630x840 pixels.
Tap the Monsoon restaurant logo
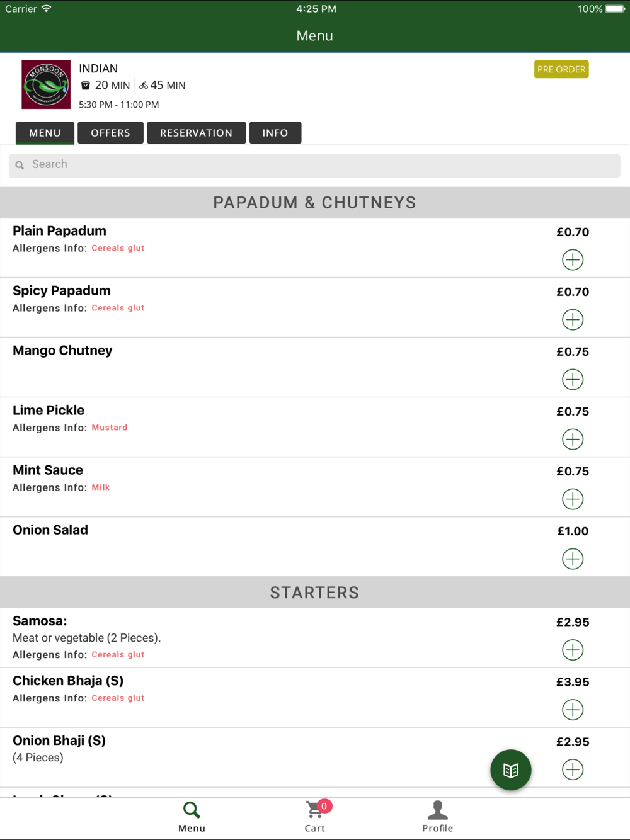46,84
